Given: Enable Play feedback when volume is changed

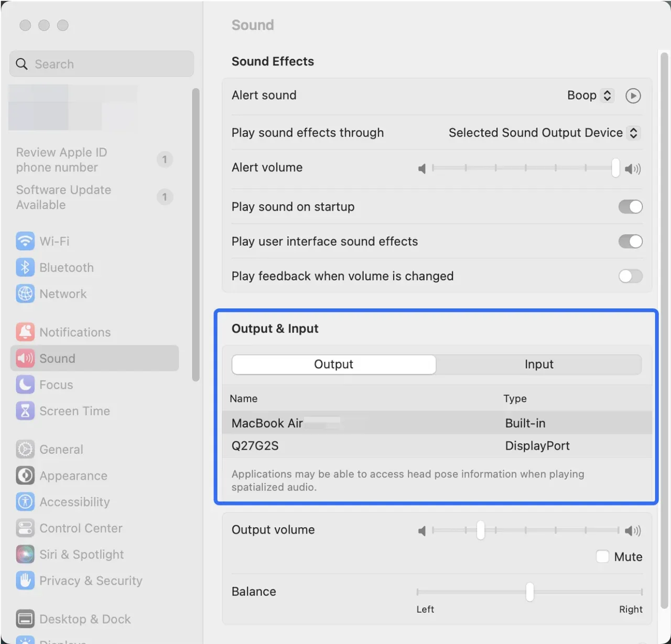Looking at the screenshot, I should (x=631, y=276).
